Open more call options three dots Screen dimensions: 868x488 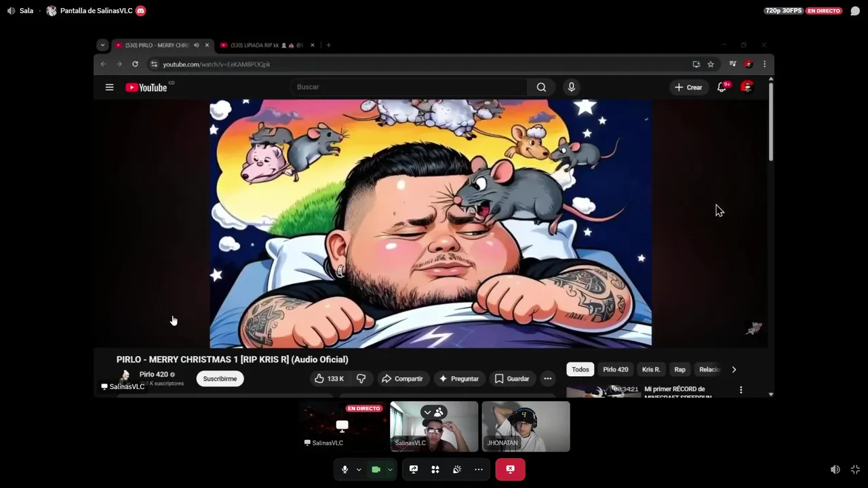click(479, 469)
